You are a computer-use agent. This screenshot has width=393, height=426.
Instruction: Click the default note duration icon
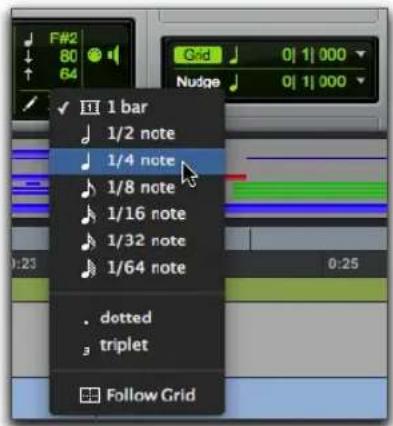[28, 39]
